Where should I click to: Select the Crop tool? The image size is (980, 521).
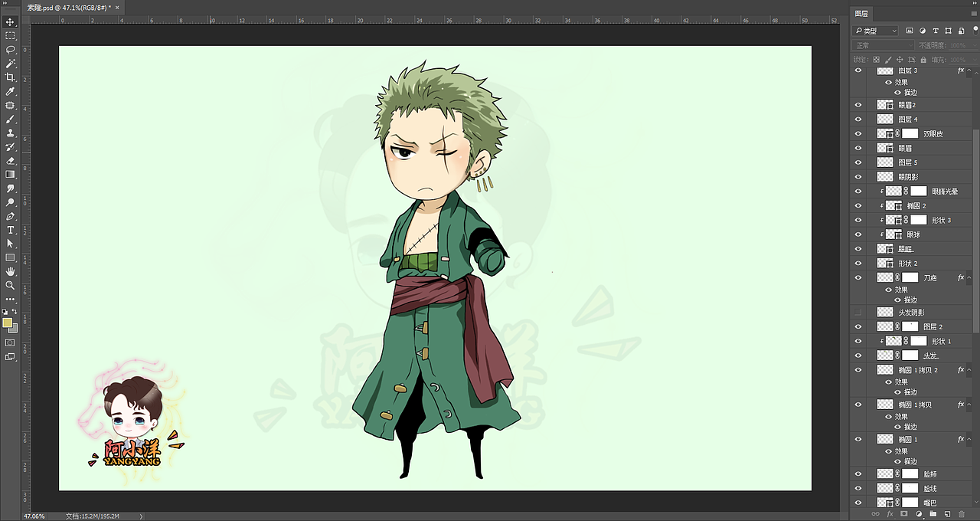tap(10, 77)
